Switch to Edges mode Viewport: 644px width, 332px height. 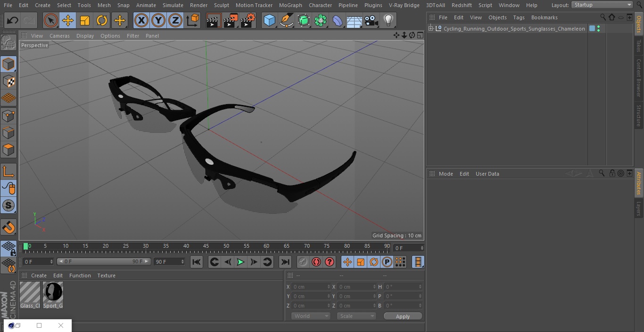(8, 133)
